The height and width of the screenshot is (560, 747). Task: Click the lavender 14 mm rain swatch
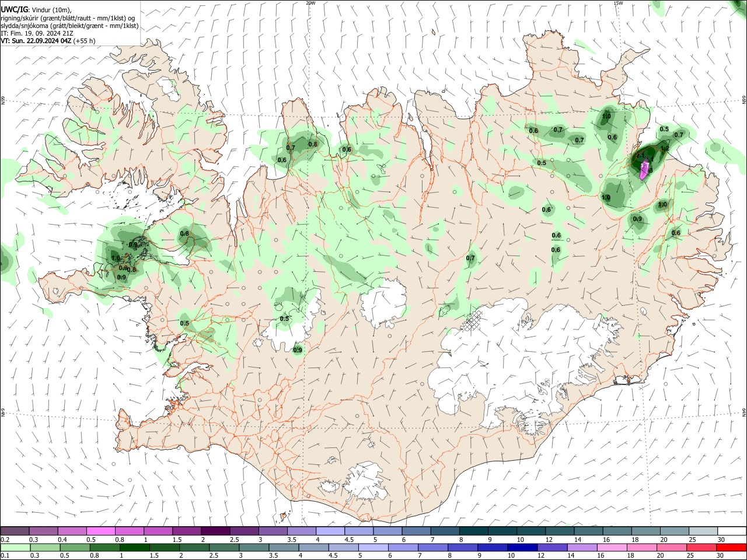click(583, 548)
